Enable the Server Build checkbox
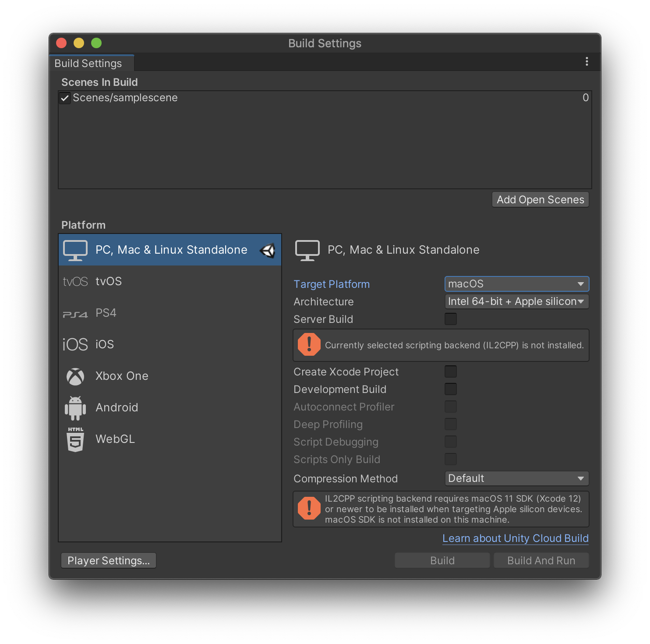The image size is (650, 644). [451, 319]
